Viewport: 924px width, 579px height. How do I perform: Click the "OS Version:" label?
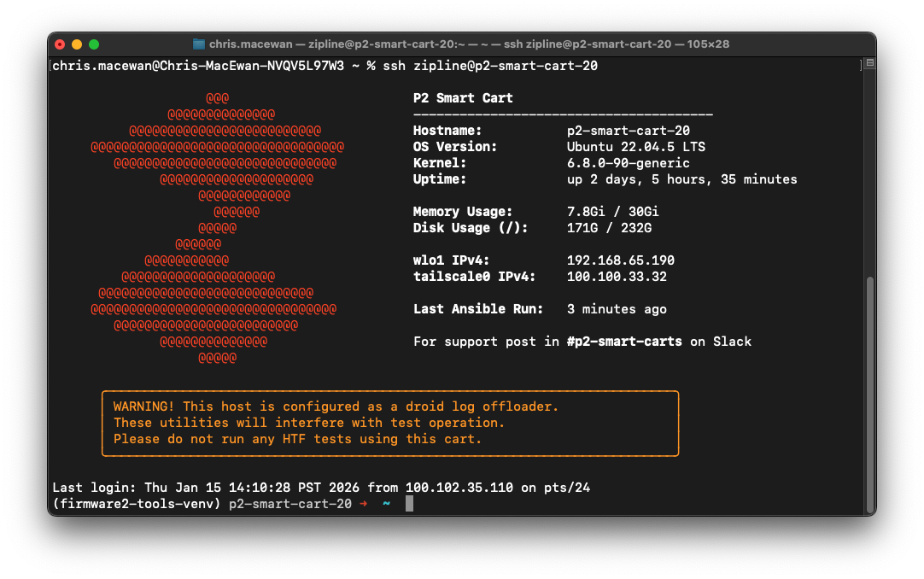(455, 147)
